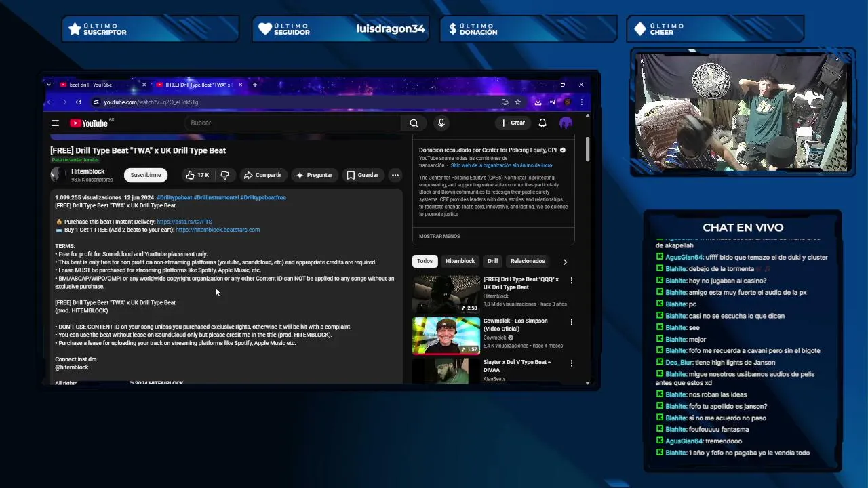The image size is (868, 488).
Task: Open tab search dropdown arrow
Action: [x=48, y=85]
